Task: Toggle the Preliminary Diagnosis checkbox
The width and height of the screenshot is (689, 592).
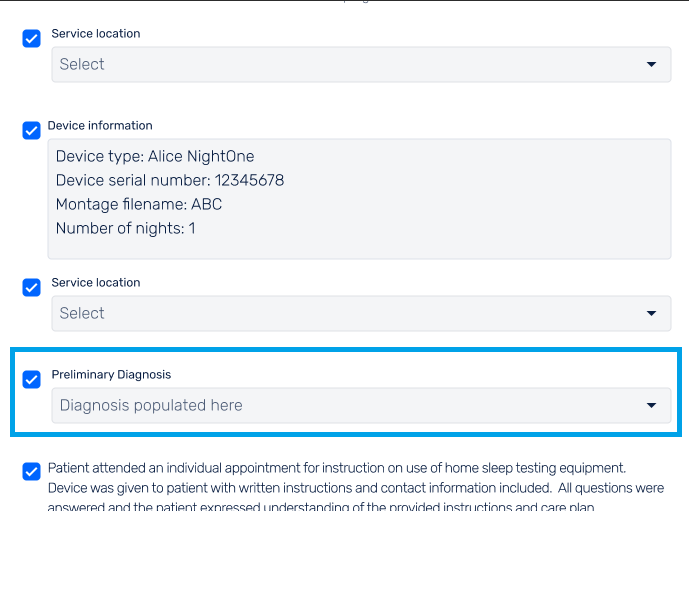Action: tap(31, 379)
